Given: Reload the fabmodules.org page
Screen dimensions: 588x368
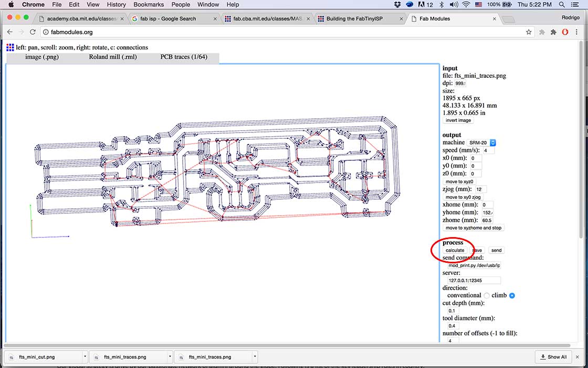Looking at the screenshot, I should click(33, 32).
